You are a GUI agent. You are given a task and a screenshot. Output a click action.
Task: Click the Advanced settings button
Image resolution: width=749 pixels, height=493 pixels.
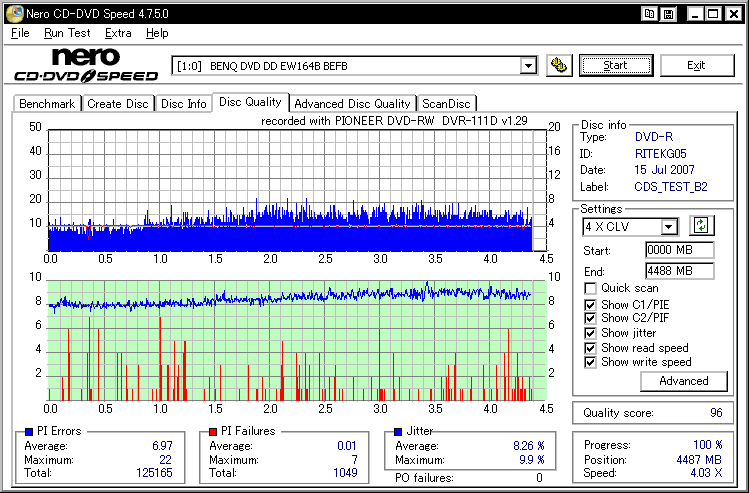pos(684,381)
